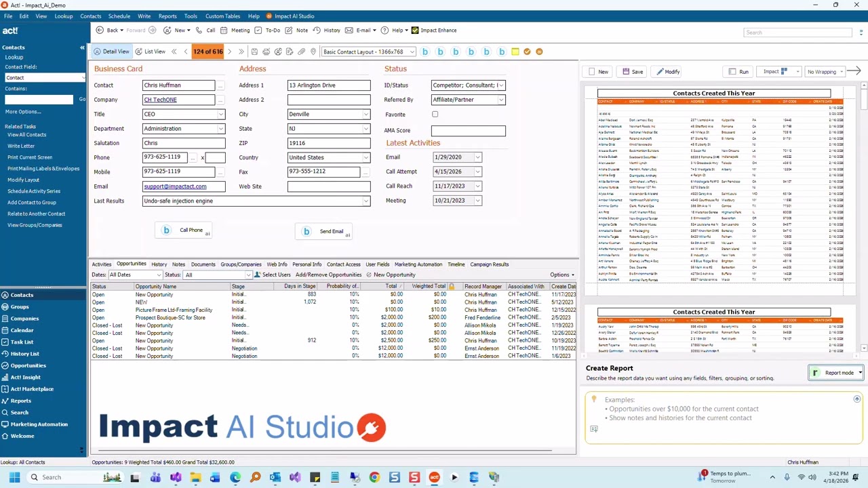Open Chrome from the Windows taskbar
Image resolution: width=868 pixels, height=488 pixels.
coord(374,477)
